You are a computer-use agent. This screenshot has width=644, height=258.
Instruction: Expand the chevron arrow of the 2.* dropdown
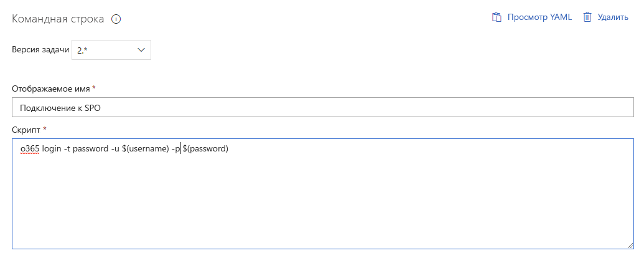tap(141, 50)
